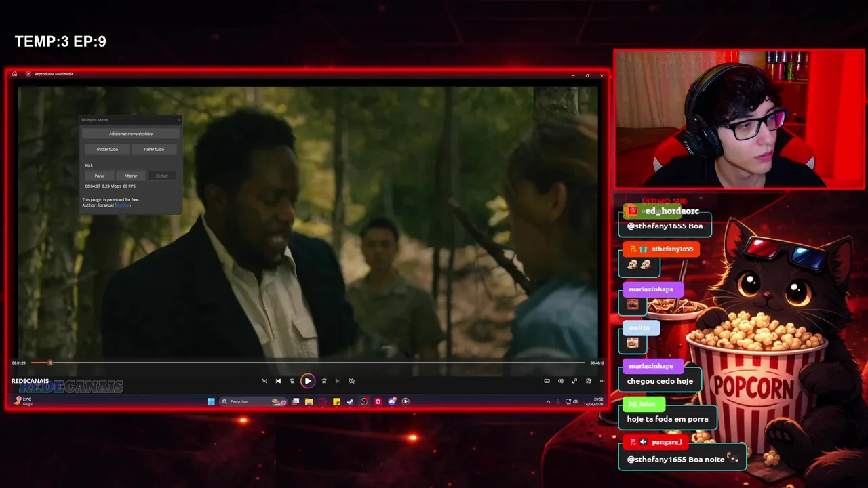
Task: Click the home icon in the title bar
Action: [x=14, y=74]
